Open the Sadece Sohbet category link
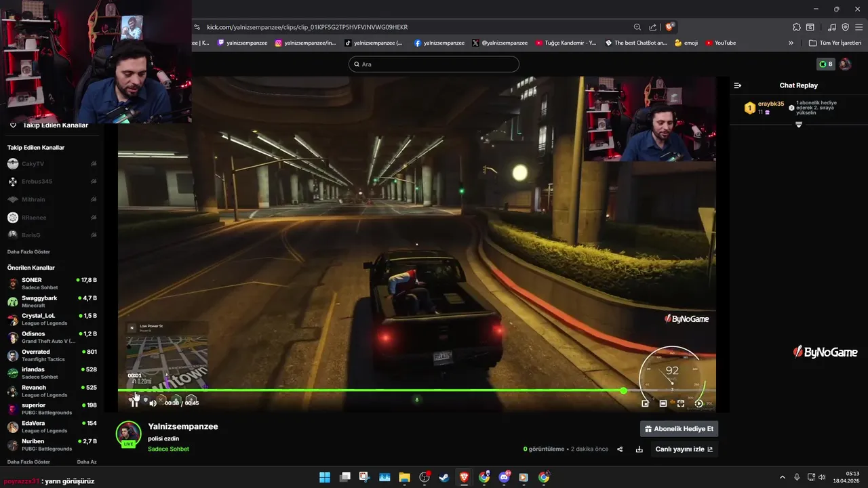This screenshot has width=868, height=488. 168,449
